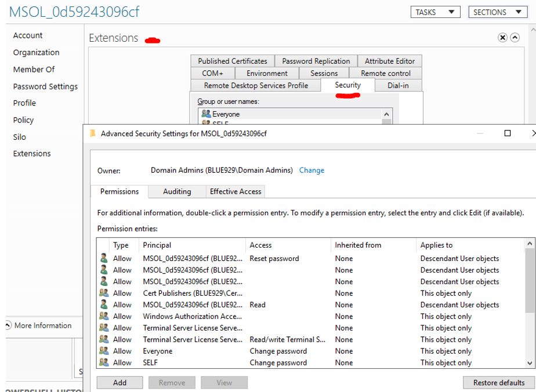Expand the More Information panel
This screenshot has height=392, width=536.
click(x=8, y=325)
